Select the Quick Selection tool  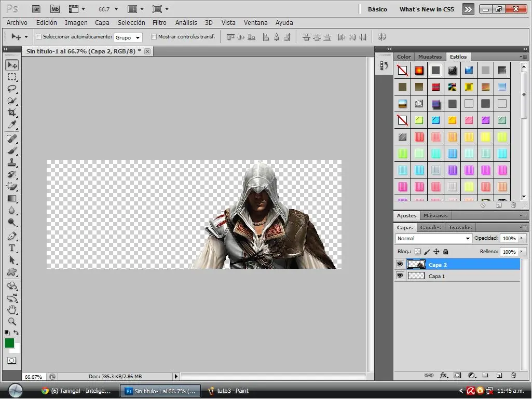[x=12, y=101]
